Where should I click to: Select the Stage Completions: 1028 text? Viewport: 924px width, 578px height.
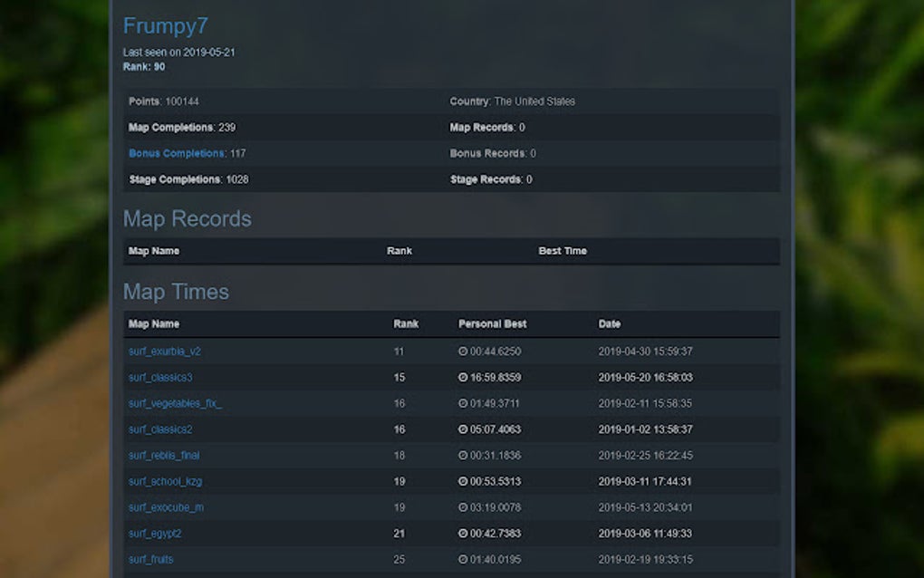point(188,179)
